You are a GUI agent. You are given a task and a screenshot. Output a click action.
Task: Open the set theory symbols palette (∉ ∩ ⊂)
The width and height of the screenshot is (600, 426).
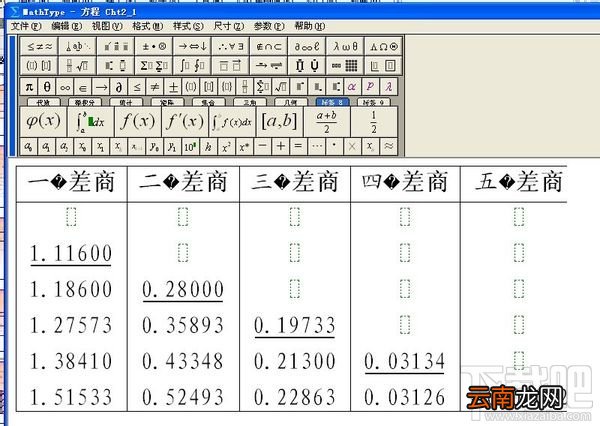click(269, 47)
